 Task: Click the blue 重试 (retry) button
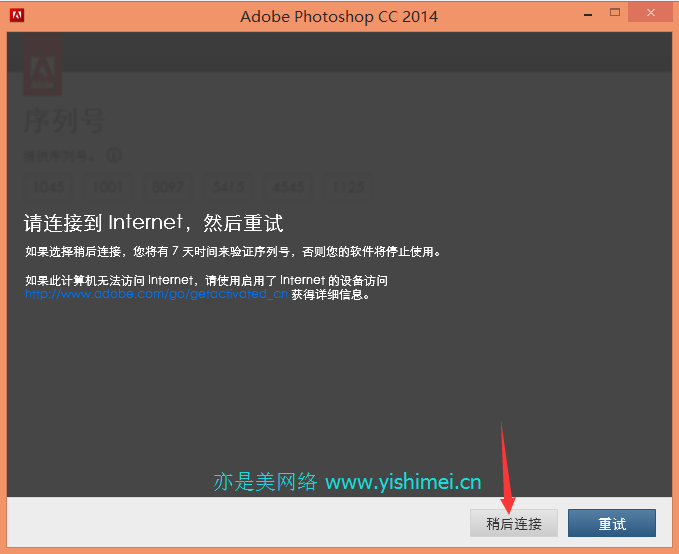[x=612, y=523]
